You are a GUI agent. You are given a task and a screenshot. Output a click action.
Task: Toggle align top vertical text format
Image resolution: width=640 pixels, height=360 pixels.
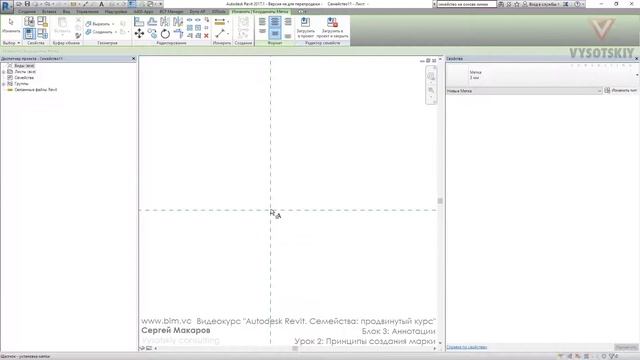click(262, 32)
